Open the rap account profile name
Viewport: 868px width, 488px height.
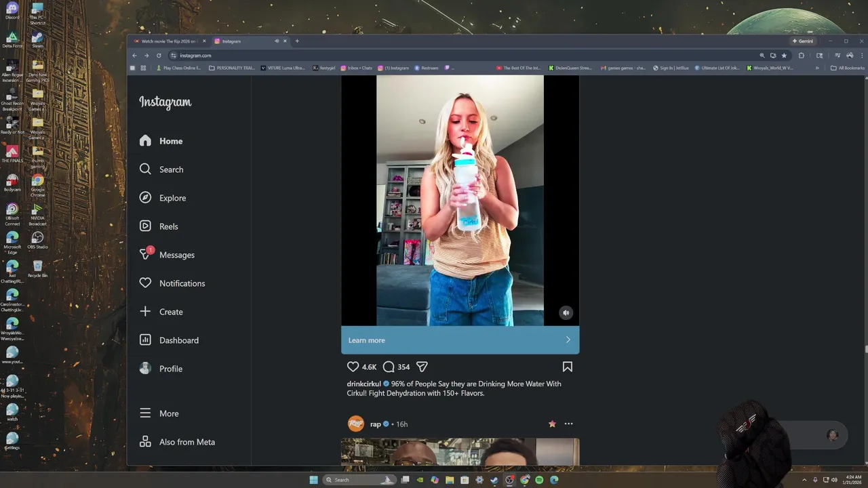pyautogui.click(x=375, y=424)
